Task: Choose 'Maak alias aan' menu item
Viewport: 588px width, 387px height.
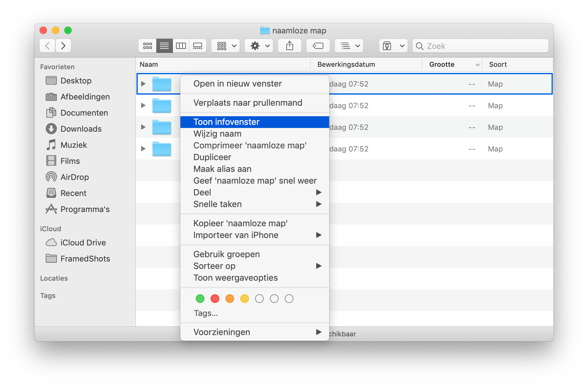Action: tap(255, 169)
